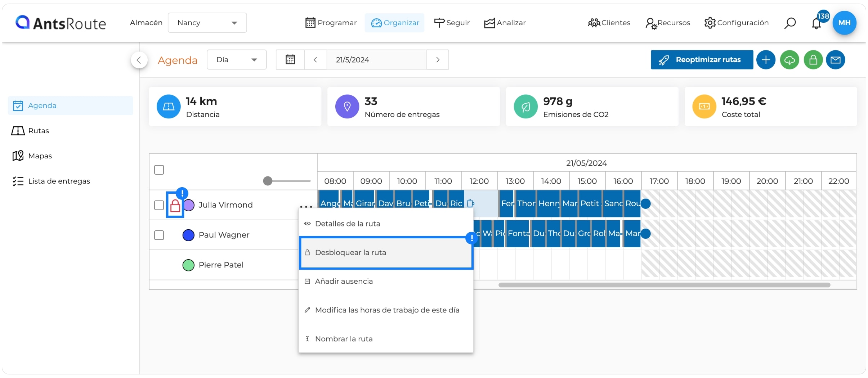Click the Distancia road icon

(x=169, y=107)
